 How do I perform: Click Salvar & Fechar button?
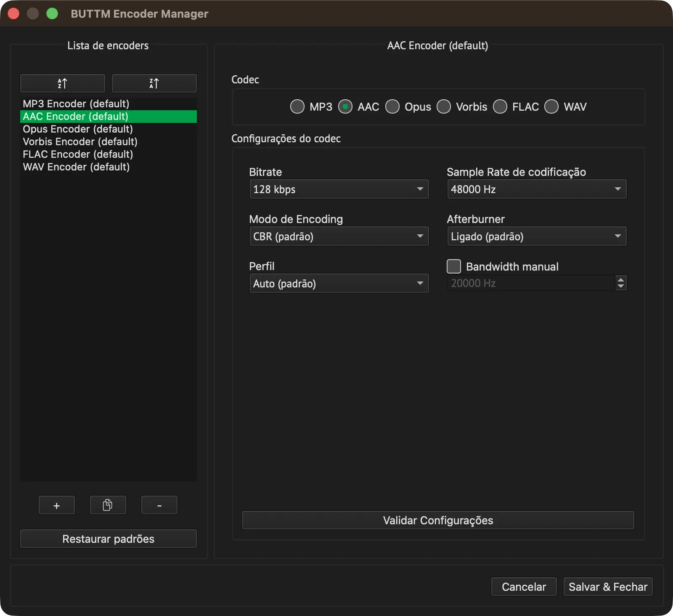pos(608,587)
